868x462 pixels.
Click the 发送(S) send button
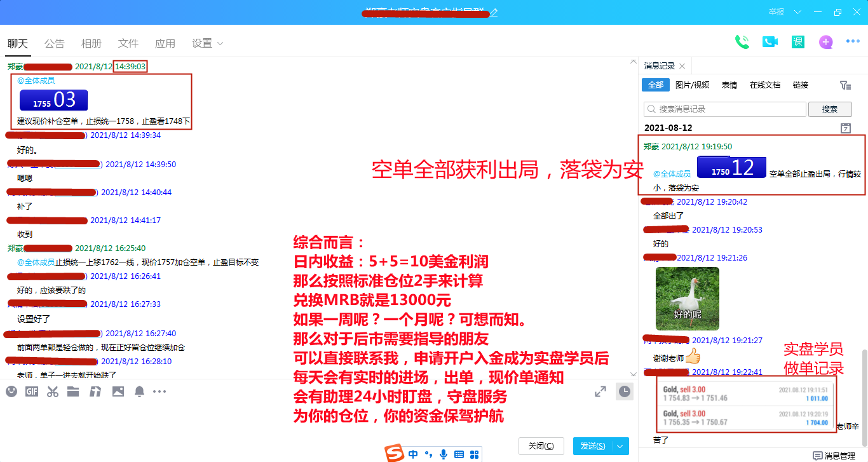pos(593,446)
